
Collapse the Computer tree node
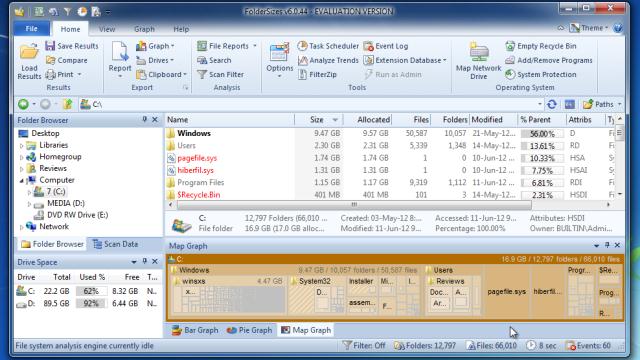tap(22, 180)
